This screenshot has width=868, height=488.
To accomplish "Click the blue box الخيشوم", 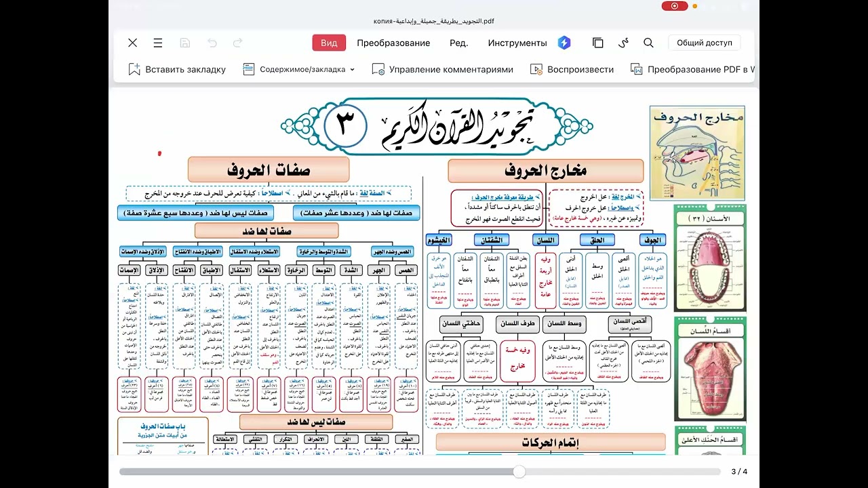I will pyautogui.click(x=439, y=240).
